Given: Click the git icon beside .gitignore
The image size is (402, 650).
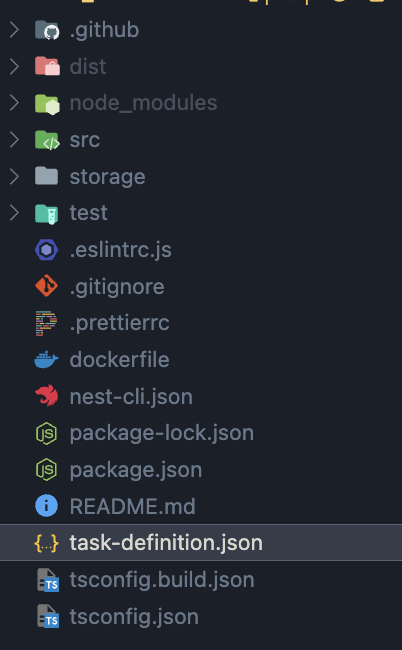Looking at the screenshot, I should (x=46, y=286).
